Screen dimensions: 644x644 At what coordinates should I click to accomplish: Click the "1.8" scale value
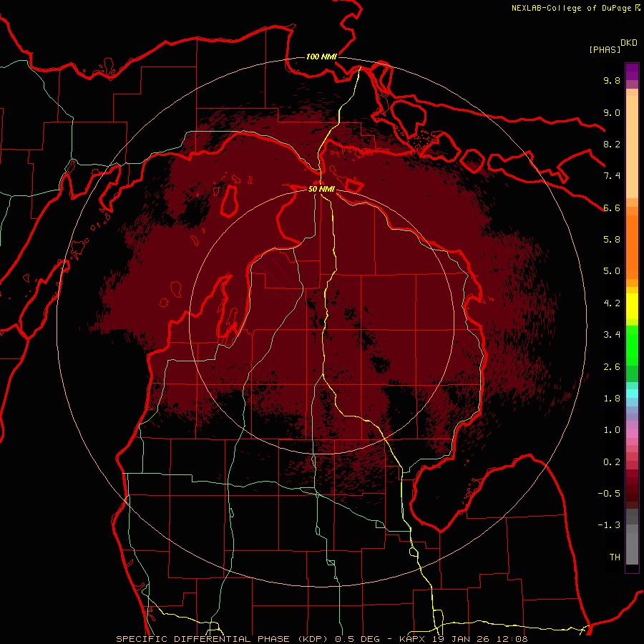pos(612,399)
